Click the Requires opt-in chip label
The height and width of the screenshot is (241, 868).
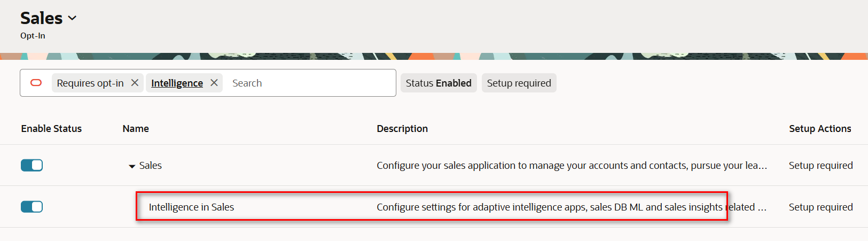tap(90, 83)
